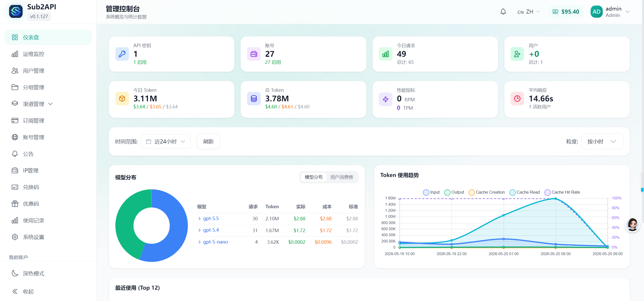Open the 近24小时 time range dropdown
The image size is (644, 301).
coord(166,141)
